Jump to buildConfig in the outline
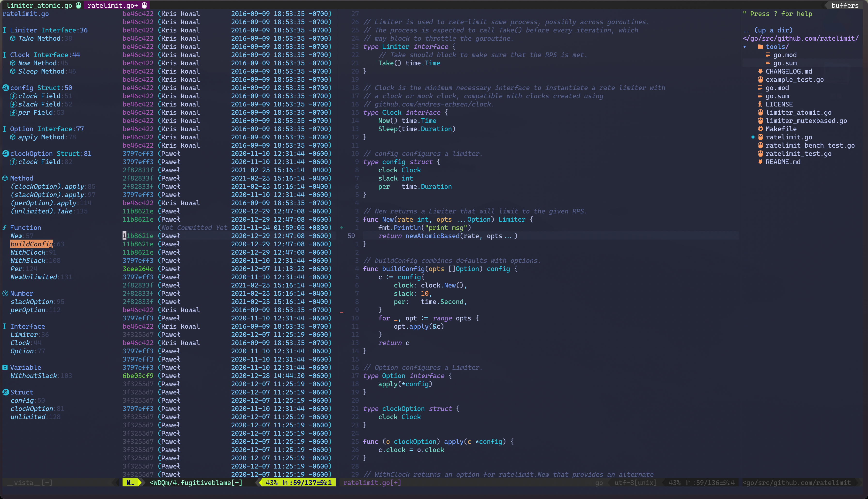Image resolution: width=868 pixels, height=499 pixels. [x=31, y=244]
